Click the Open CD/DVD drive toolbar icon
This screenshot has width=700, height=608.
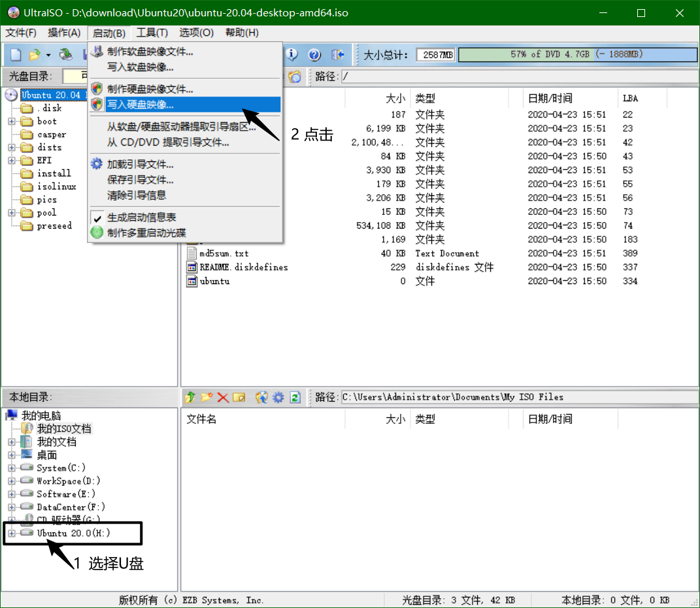pos(65,54)
